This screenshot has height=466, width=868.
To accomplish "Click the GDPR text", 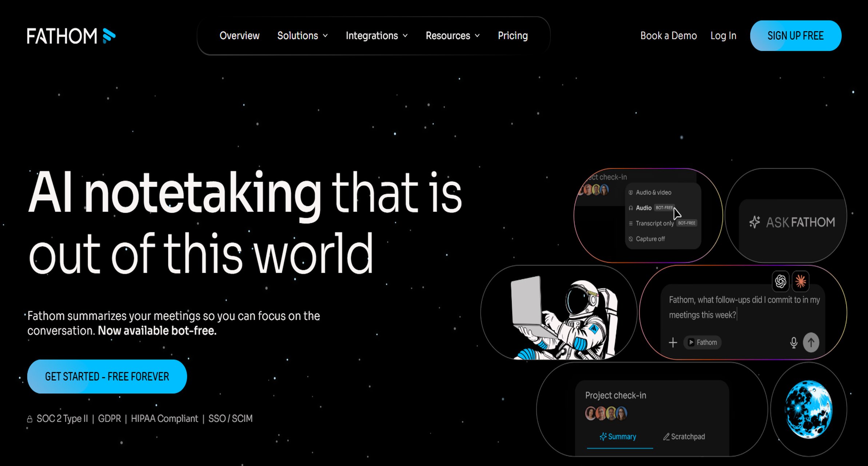I will [x=110, y=419].
